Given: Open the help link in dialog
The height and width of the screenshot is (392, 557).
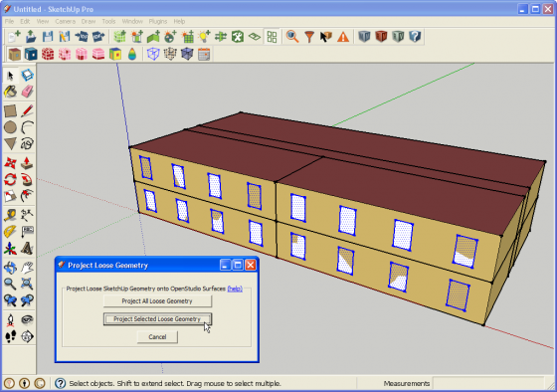Looking at the screenshot, I should (235, 289).
